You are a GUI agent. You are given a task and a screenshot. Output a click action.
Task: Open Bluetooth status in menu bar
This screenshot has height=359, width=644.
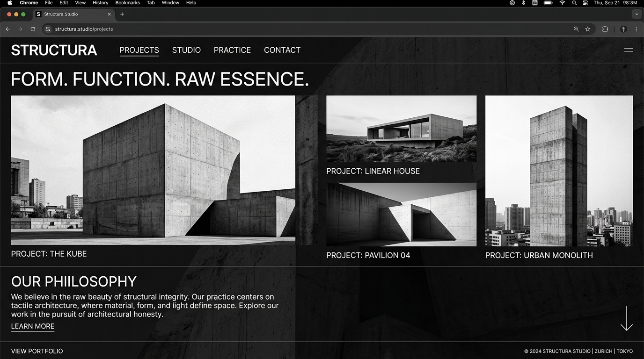523,3
